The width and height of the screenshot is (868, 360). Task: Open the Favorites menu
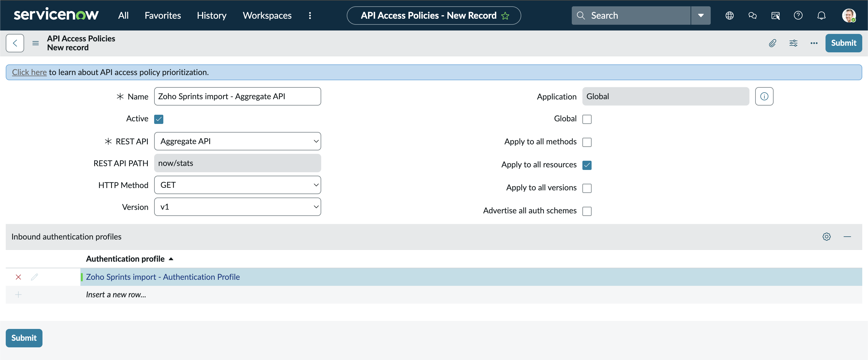(163, 16)
